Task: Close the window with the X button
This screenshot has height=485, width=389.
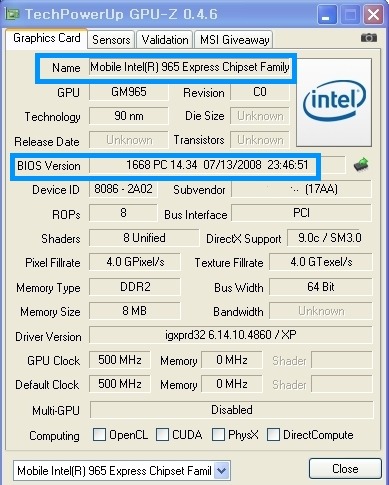Action: (373, 15)
